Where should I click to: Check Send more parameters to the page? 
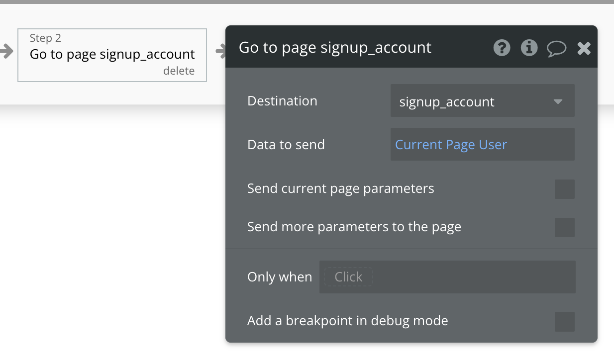tap(564, 227)
